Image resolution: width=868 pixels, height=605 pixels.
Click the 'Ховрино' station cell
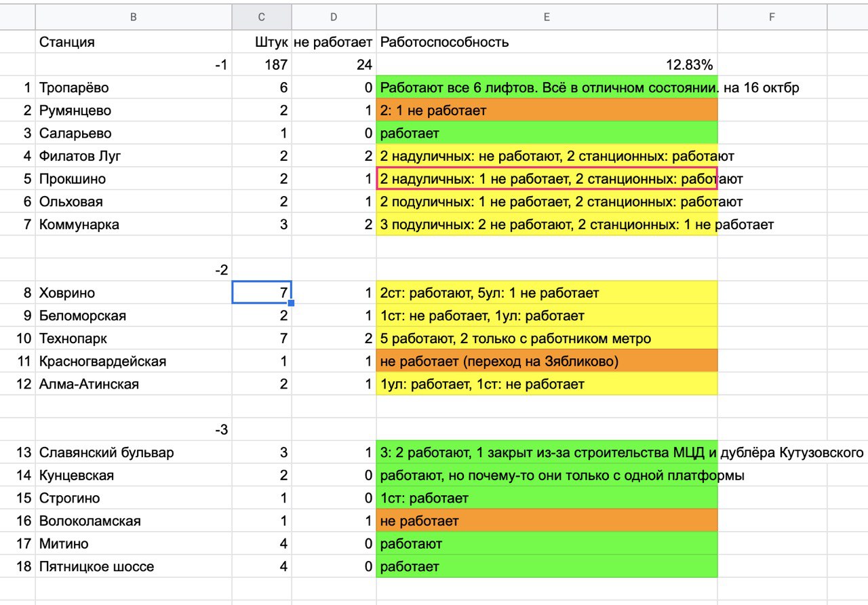134,293
